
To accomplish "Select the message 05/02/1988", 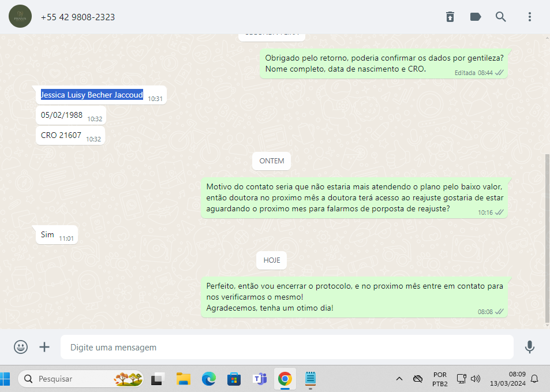I will (x=71, y=115).
